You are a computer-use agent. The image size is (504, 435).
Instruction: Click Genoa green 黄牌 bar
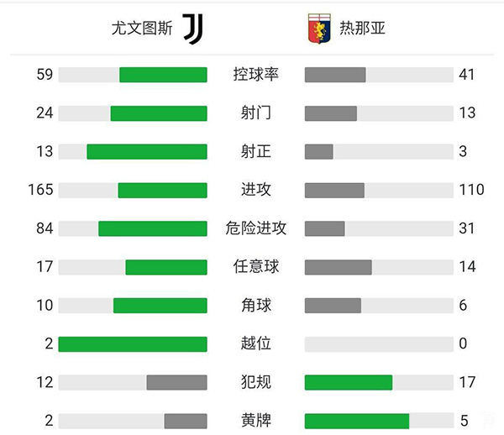pyautogui.click(x=357, y=421)
